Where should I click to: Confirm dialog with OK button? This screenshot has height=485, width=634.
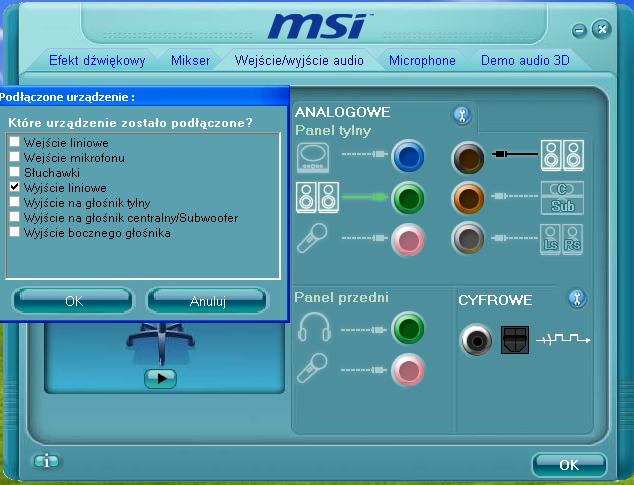(73, 301)
